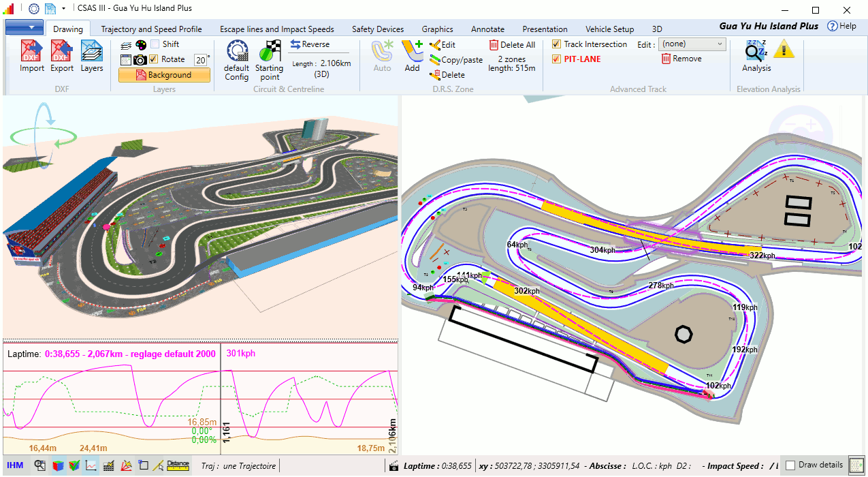
Task: Enable the Draw details checkbox
Action: pyautogui.click(x=790, y=465)
